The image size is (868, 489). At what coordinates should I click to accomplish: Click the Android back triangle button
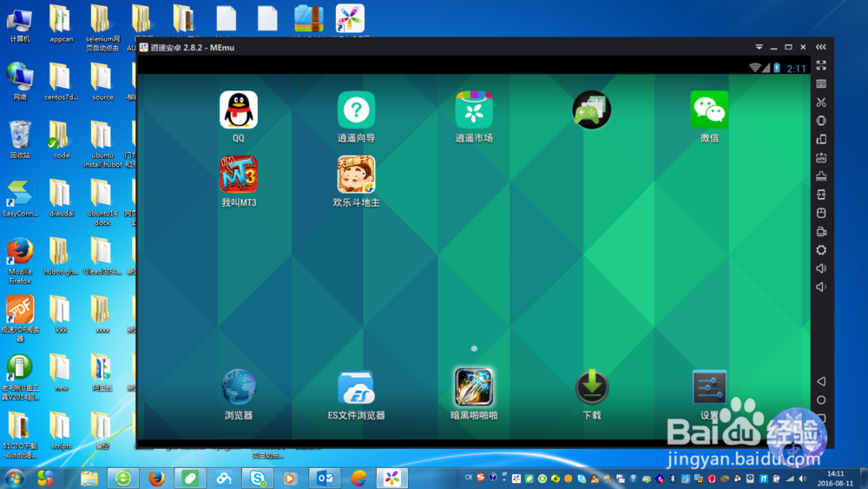[x=821, y=381]
